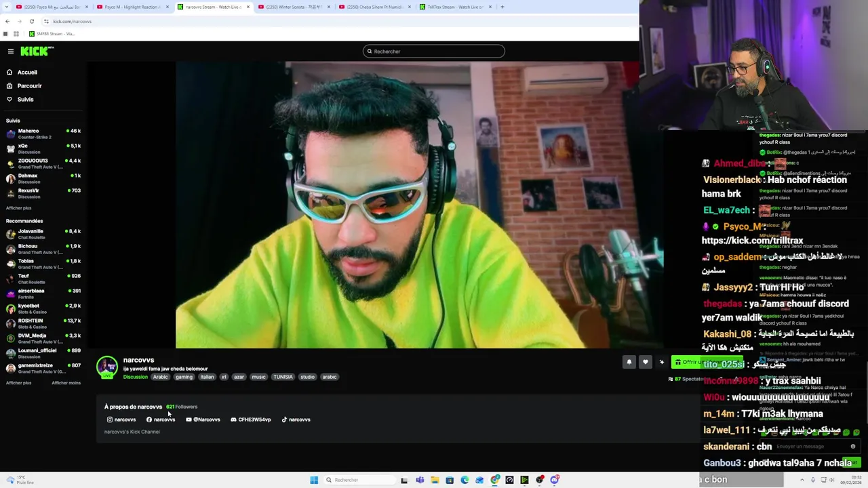Select the studio tag
The image size is (868, 488).
pyautogui.click(x=307, y=377)
